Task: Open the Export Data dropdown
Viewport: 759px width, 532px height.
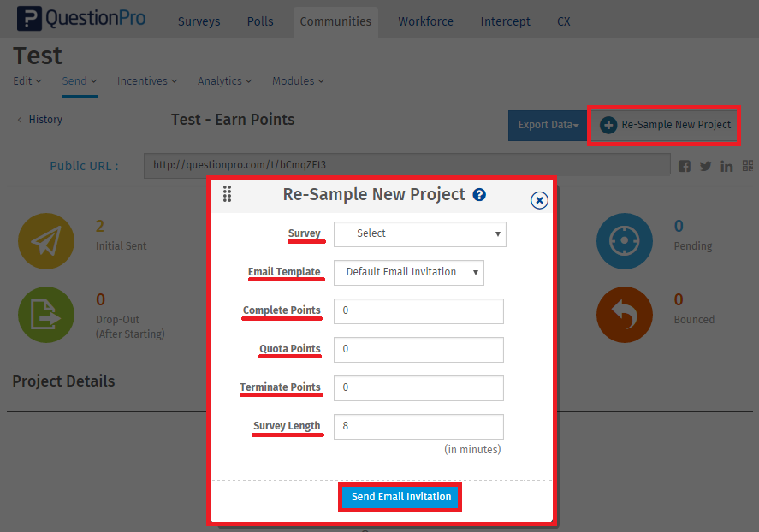Action: click(x=548, y=125)
